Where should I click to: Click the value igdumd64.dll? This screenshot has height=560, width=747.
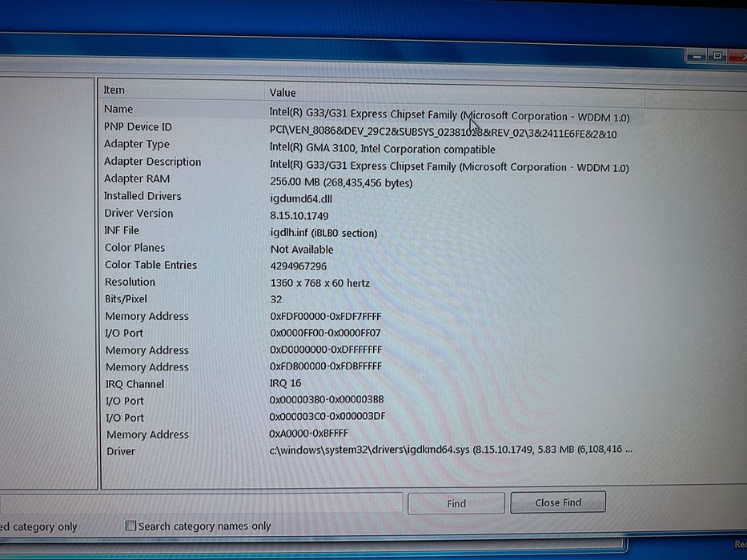(301, 199)
